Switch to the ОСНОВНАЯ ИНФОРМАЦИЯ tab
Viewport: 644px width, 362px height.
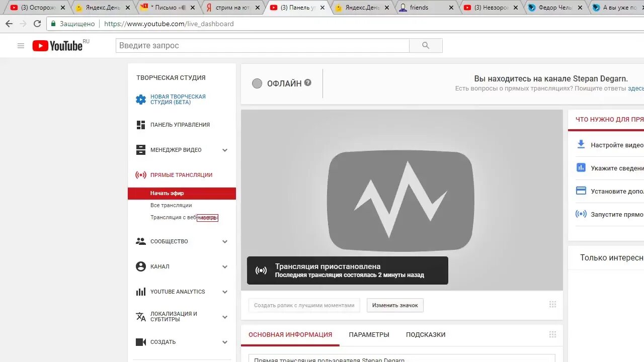290,335
